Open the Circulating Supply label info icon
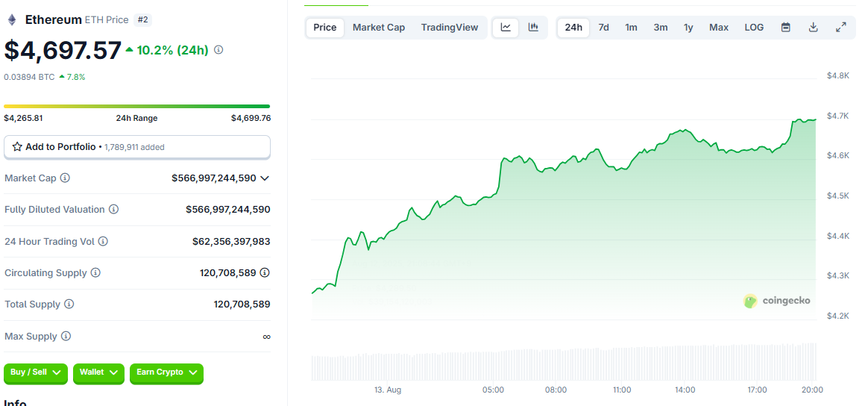Viewport: 868px width, 406px height. [x=95, y=272]
